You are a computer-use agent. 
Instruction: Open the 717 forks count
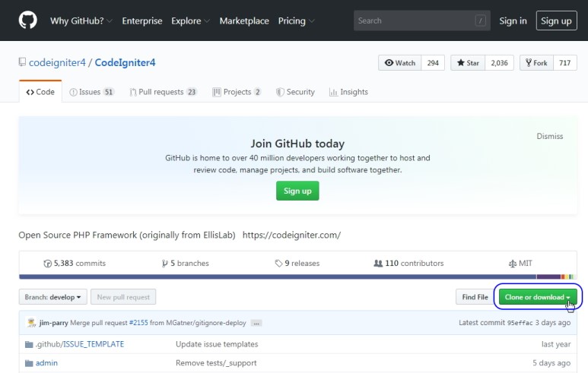564,63
